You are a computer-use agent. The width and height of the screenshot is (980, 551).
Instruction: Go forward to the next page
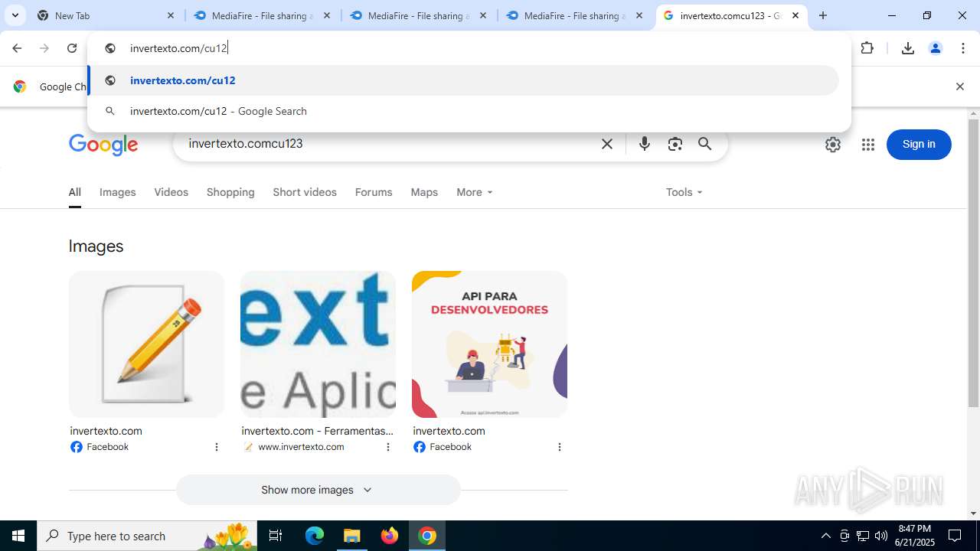pyautogui.click(x=44, y=48)
